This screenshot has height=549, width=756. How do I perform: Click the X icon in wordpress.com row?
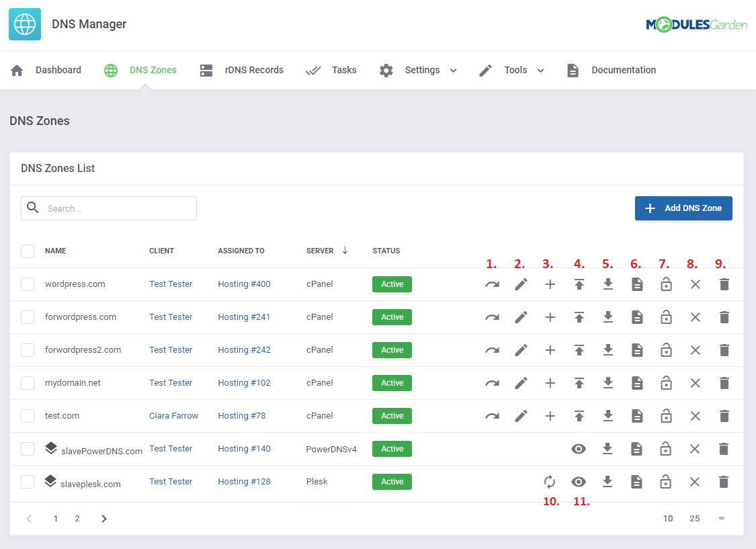(695, 284)
